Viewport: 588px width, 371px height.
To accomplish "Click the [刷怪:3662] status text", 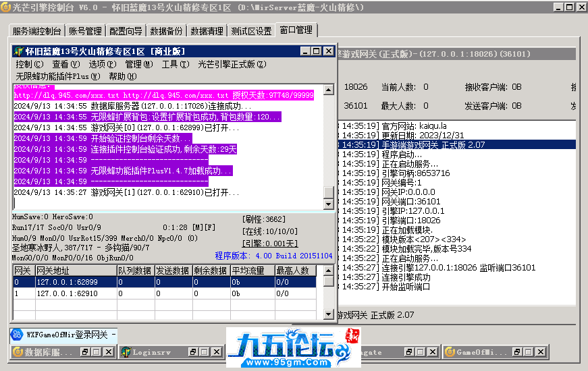I will [264, 219].
